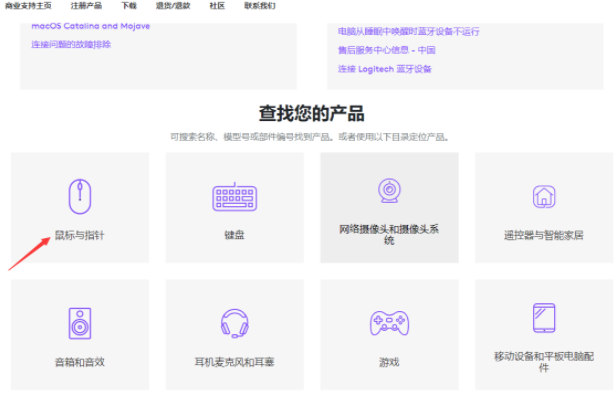The height and width of the screenshot is (395, 616).
Task: Open the keyboard icon category
Action: [x=235, y=197]
